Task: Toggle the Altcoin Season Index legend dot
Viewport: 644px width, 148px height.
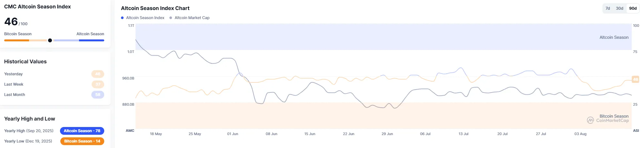Action: (x=122, y=18)
